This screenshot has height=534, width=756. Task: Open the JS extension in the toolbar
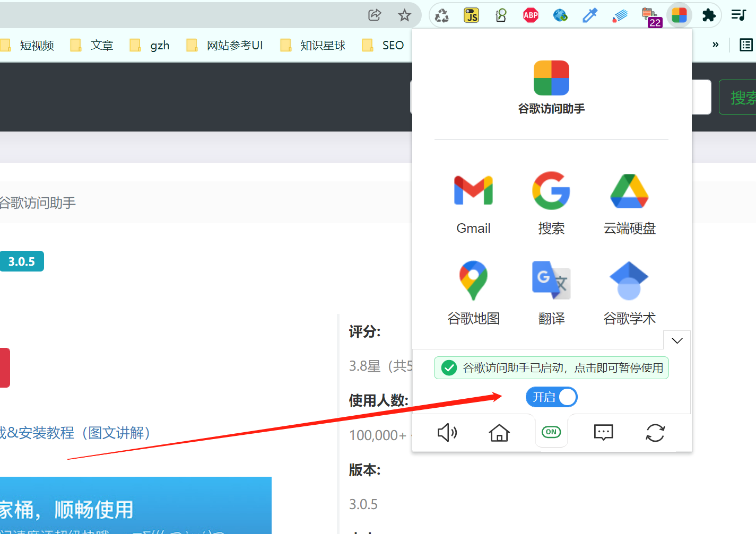click(x=471, y=15)
